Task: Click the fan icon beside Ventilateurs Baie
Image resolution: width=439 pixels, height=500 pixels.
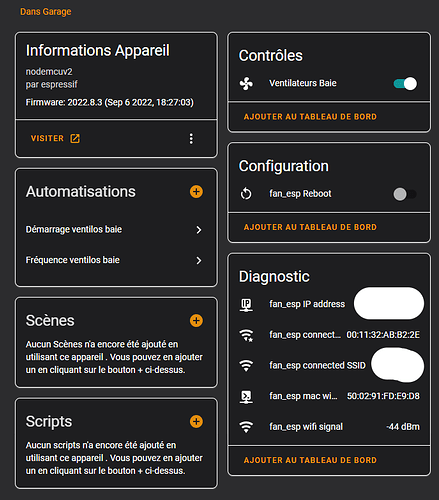Action: [x=246, y=84]
